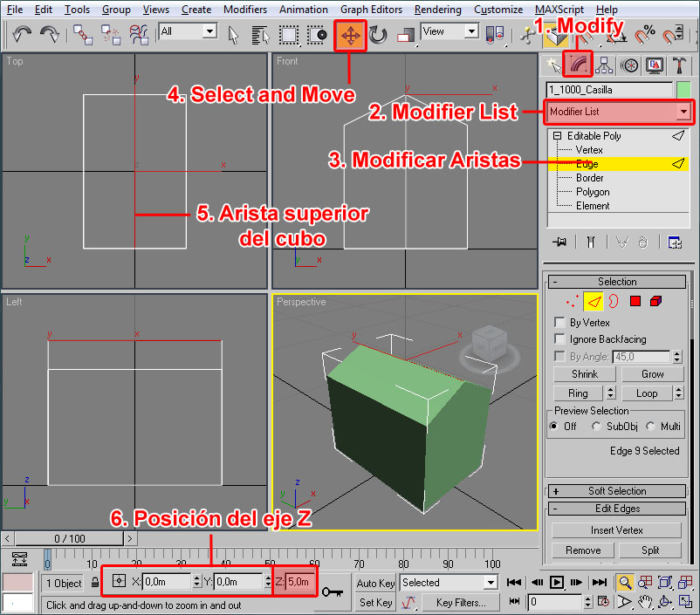The width and height of the screenshot is (700, 615).
Task: Open the selection filter All dropdown
Action: [x=187, y=31]
